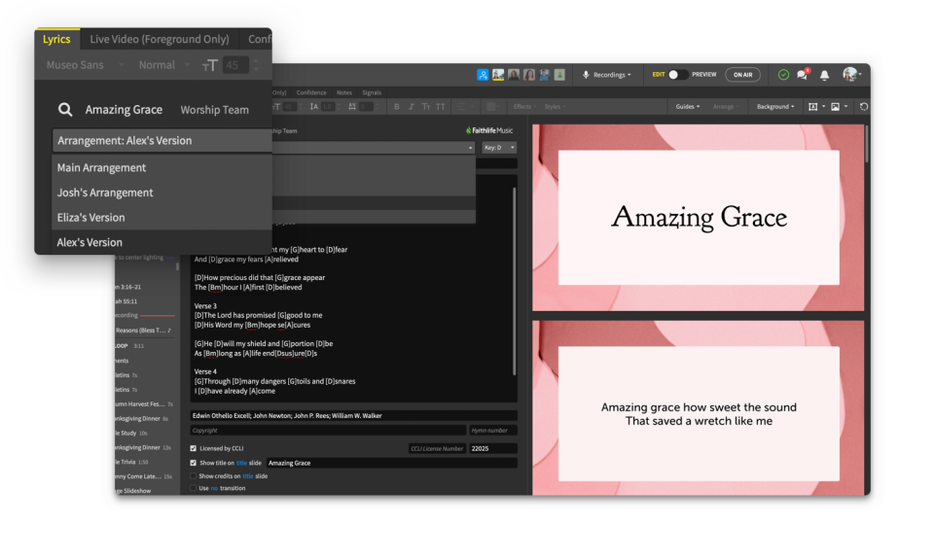Click the add person icon in top bar
934x560 pixels.
tap(483, 75)
